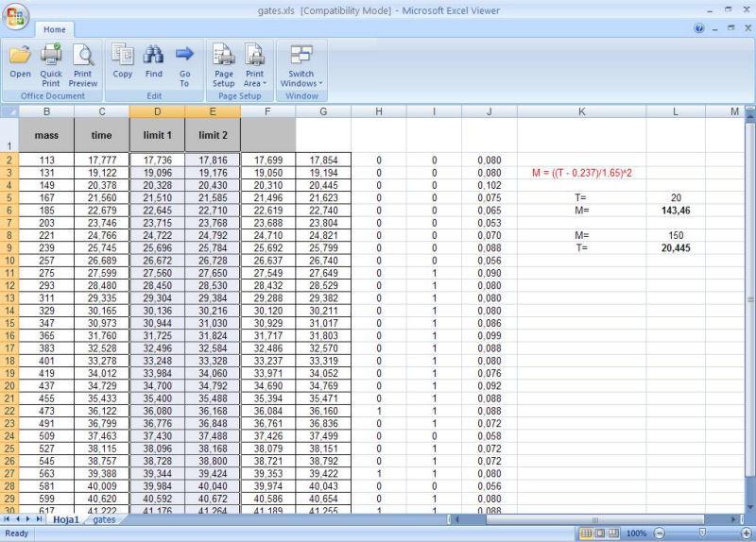Go to previous sheet navigation arrow

click(x=18, y=519)
